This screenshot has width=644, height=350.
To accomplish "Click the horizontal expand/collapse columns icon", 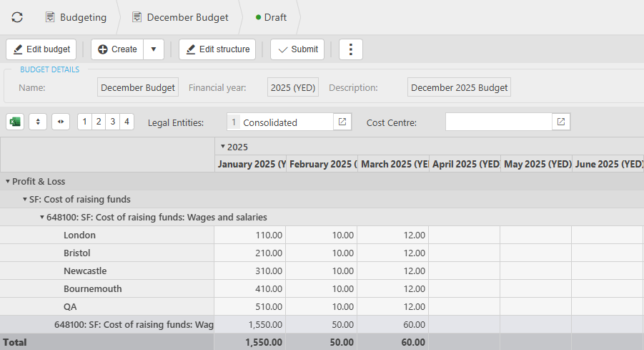I will [61, 122].
